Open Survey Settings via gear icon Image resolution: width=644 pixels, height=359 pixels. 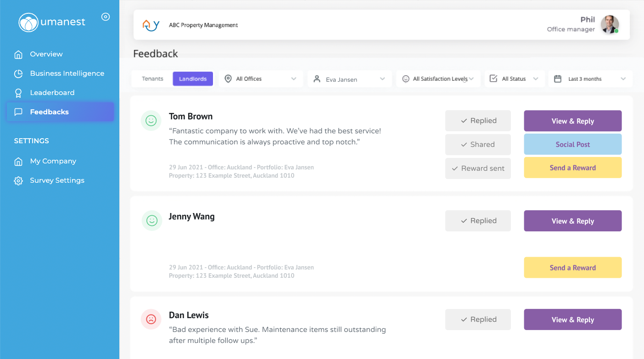(x=18, y=180)
